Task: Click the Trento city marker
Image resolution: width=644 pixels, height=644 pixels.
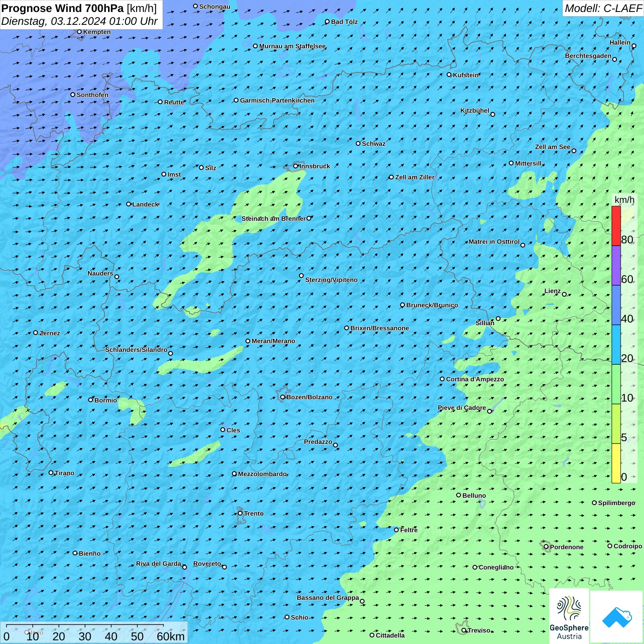Action: pos(240,513)
